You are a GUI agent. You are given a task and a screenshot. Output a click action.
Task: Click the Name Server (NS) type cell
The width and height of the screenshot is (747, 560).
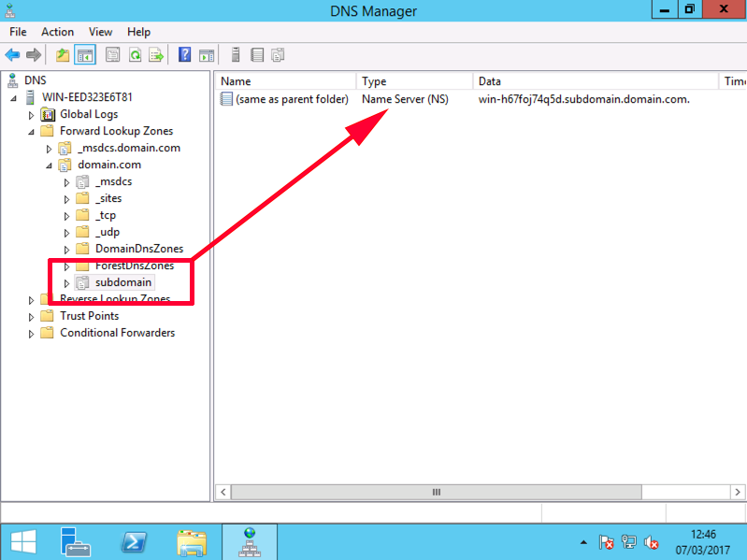point(405,99)
